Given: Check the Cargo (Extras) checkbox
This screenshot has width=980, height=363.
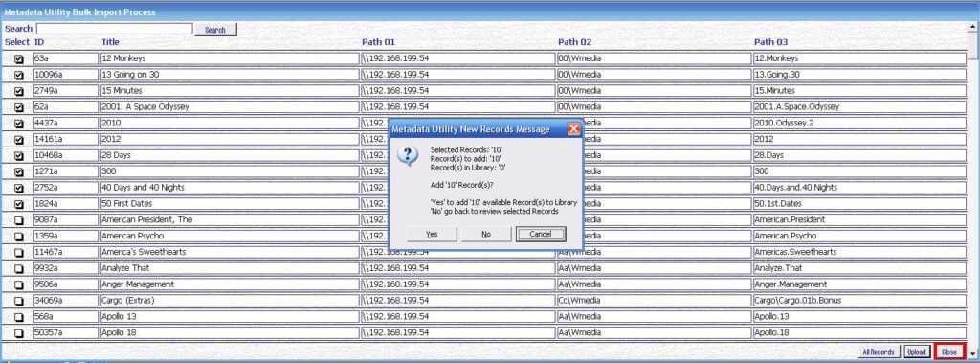Looking at the screenshot, I should click(19, 301).
